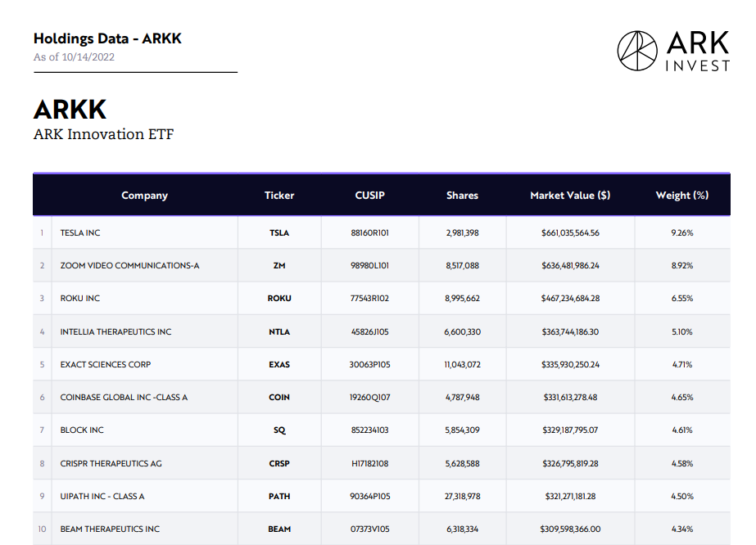Click the Shares column header

(463, 195)
